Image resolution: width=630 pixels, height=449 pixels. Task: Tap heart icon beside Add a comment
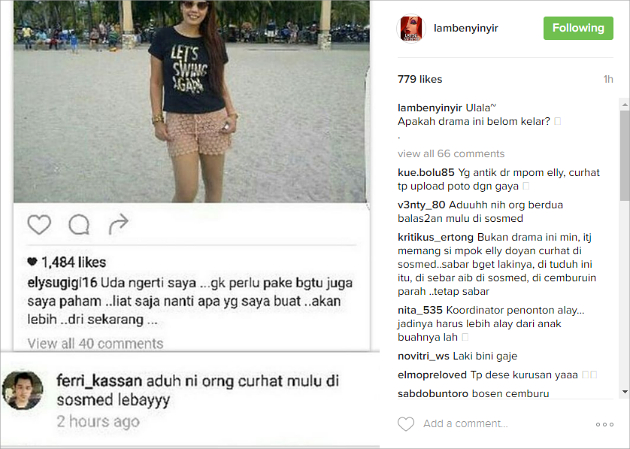pos(406,424)
